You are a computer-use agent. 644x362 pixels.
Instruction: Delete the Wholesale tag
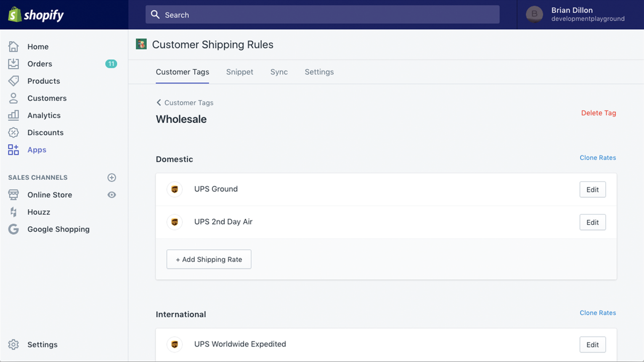click(598, 113)
